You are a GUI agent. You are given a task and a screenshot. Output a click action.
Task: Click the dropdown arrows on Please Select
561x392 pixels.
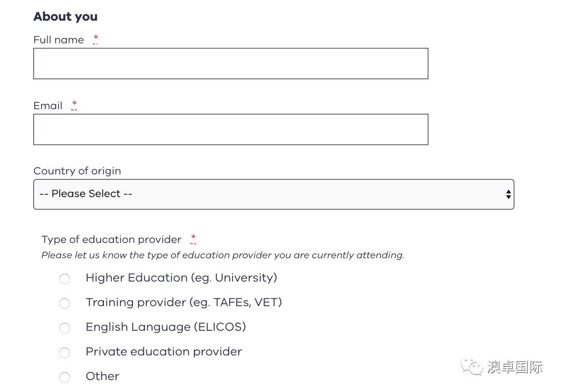coord(509,194)
